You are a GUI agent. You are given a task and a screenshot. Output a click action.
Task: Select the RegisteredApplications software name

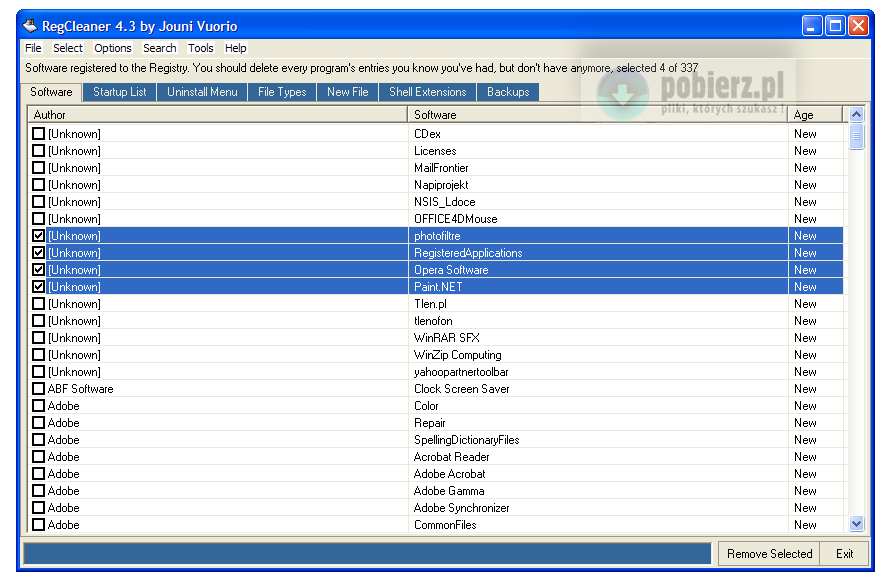click(468, 253)
